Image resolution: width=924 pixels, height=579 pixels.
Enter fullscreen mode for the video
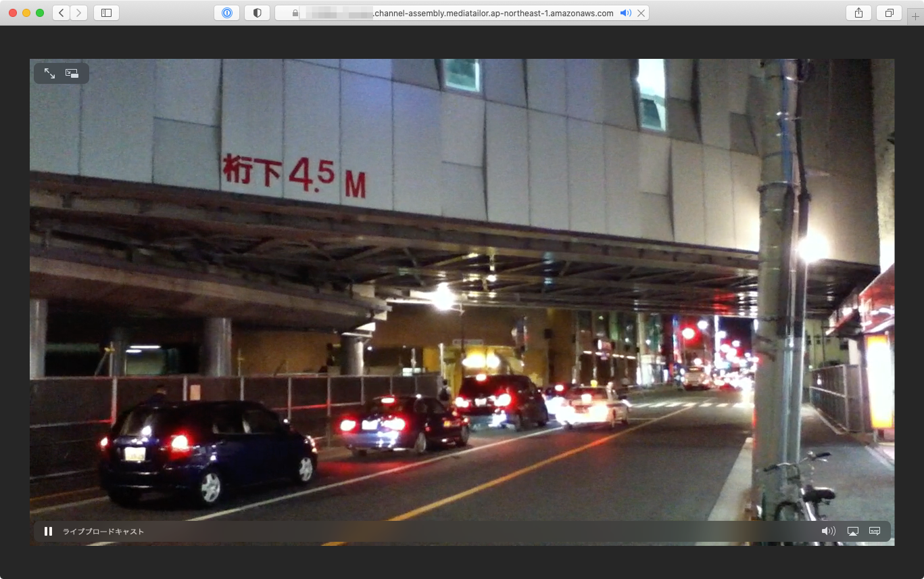point(50,73)
